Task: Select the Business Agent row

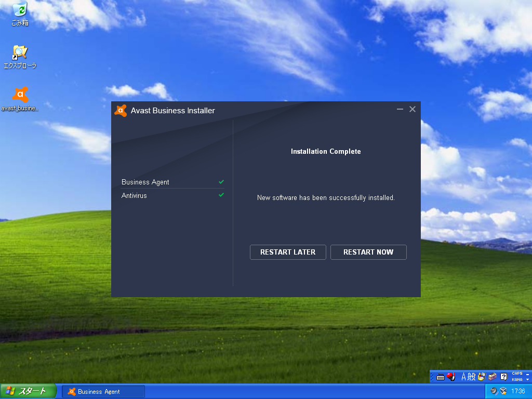Action: tap(172, 182)
